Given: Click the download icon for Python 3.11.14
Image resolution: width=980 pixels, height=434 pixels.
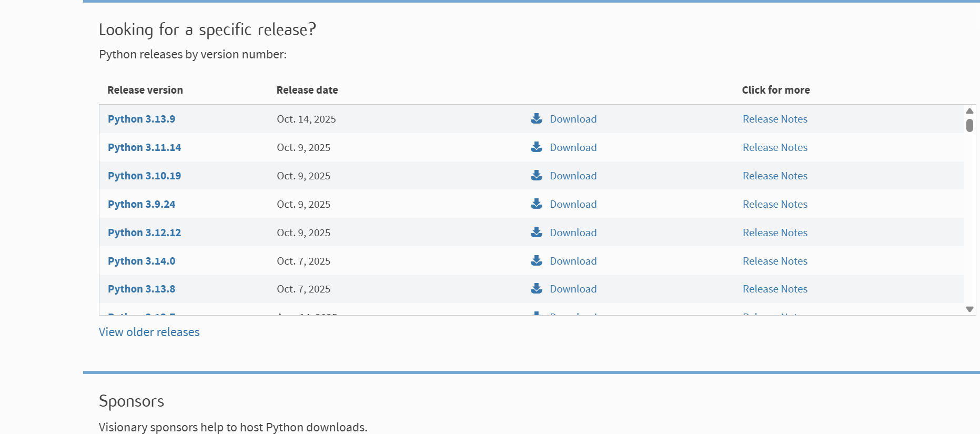Looking at the screenshot, I should 537,147.
